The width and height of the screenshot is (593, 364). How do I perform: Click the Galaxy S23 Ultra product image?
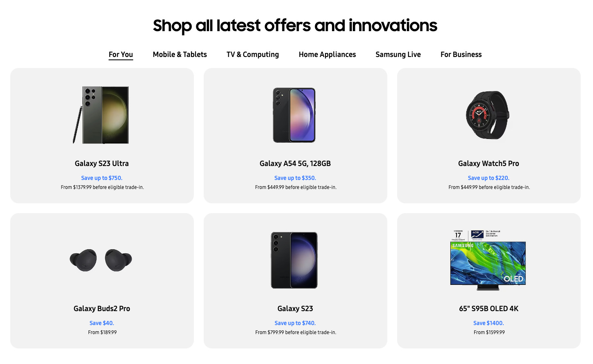point(102,115)
